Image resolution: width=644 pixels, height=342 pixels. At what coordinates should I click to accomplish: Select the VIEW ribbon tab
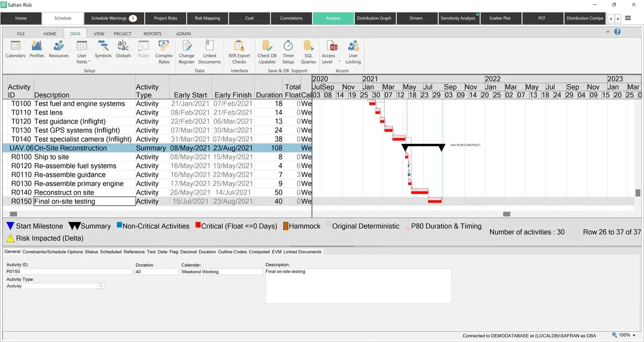pos(99,34)
